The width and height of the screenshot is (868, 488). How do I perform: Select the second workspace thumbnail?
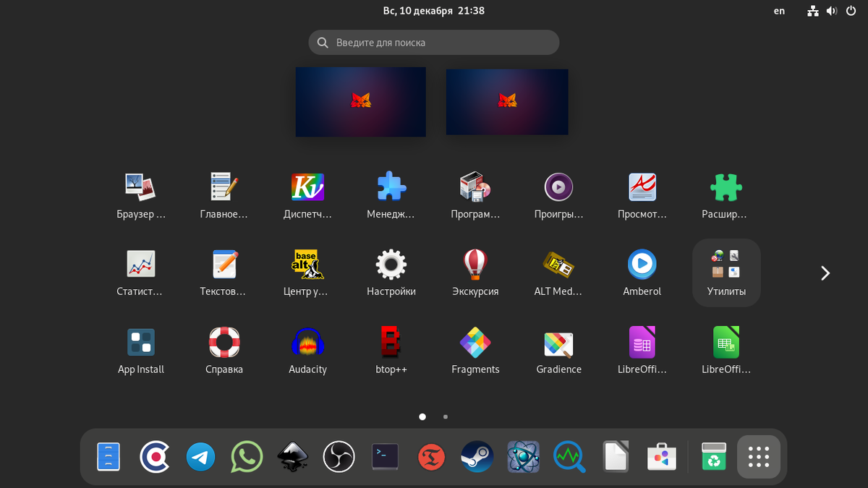click(x=507, y=101)
